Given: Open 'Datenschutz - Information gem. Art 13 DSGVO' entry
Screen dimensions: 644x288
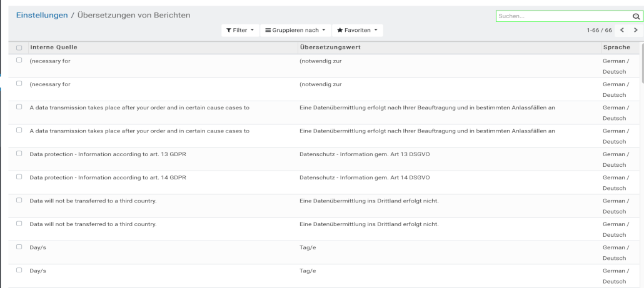Looking at the screenshot, I should click(x=365, y=154).
